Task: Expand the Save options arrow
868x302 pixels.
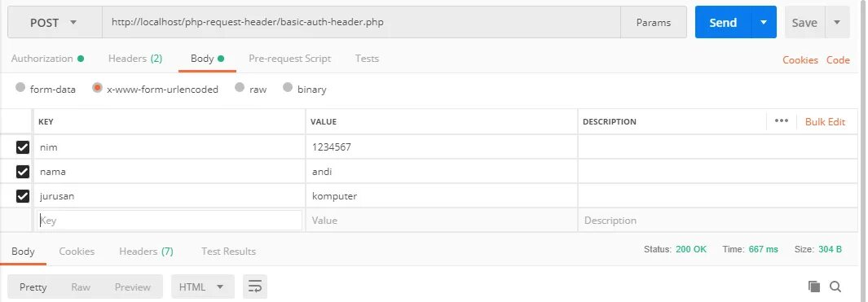Action: (837, 23)
